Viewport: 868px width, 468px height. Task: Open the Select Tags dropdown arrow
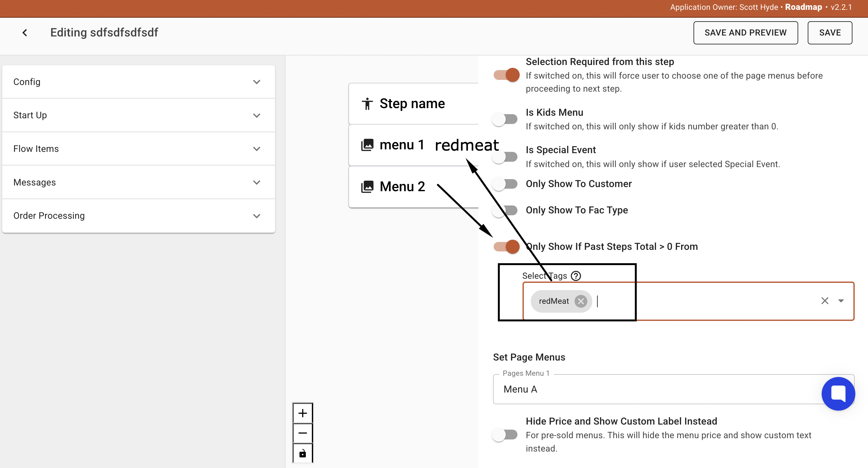click(841, 301)
